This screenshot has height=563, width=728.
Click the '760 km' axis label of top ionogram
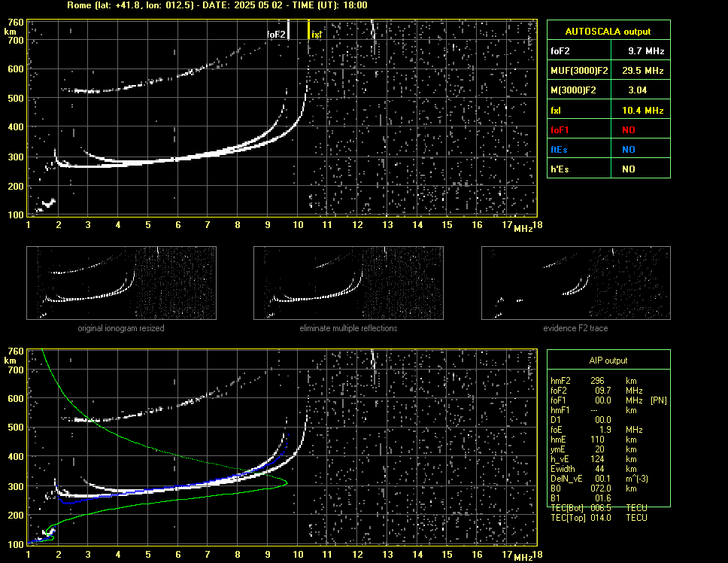pos(14,26)
